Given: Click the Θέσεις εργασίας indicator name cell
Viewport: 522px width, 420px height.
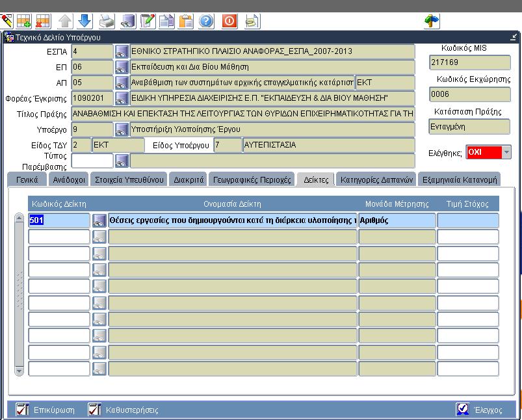Looking at the screenshot, I should [x=233, y=220].
